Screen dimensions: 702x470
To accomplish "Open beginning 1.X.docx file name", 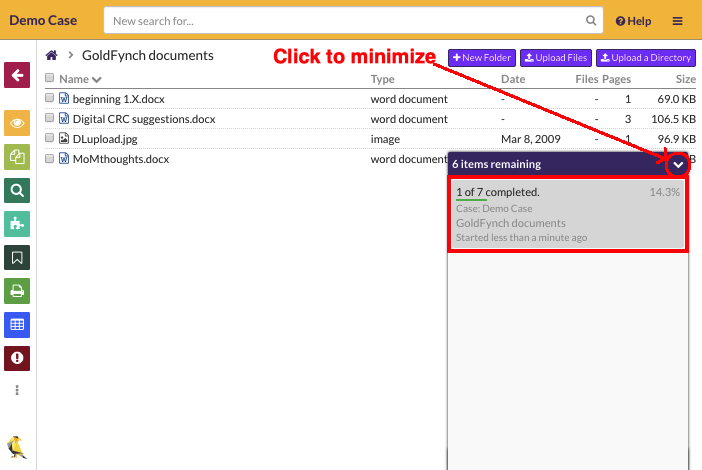I will pos(119,99).
